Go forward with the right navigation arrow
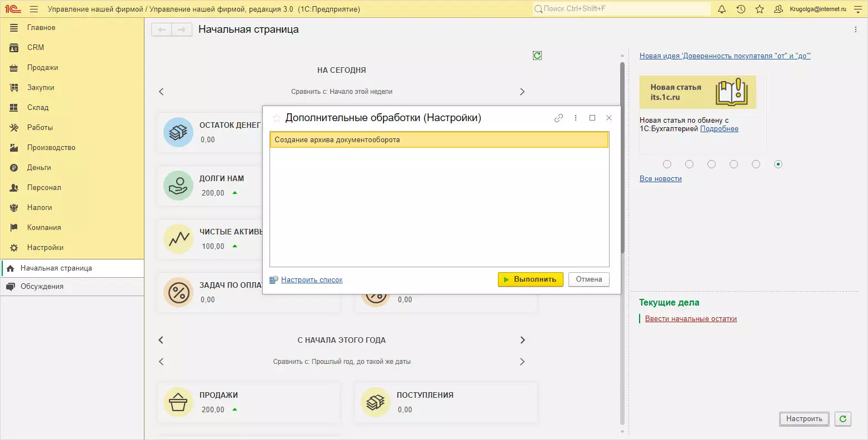Screen dimensions: 868x440 coord(182,30)
